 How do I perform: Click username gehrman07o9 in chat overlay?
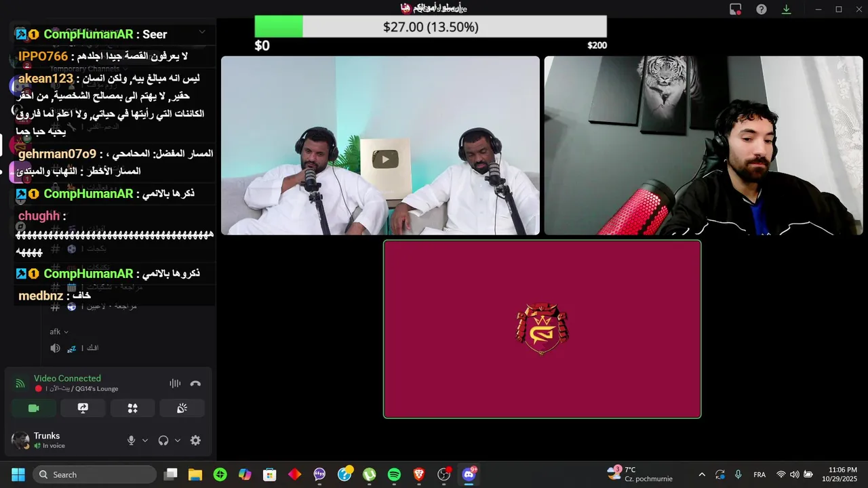point(58,154)
